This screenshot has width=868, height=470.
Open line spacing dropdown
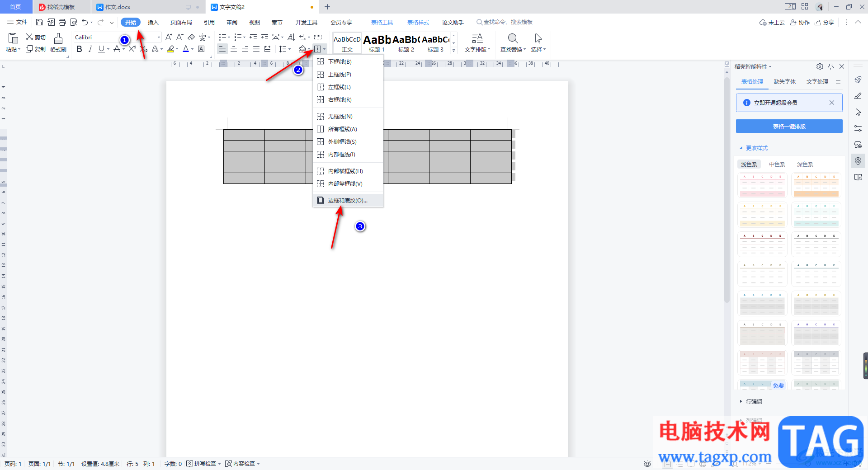pyautogui.click(x=289, y=49)
